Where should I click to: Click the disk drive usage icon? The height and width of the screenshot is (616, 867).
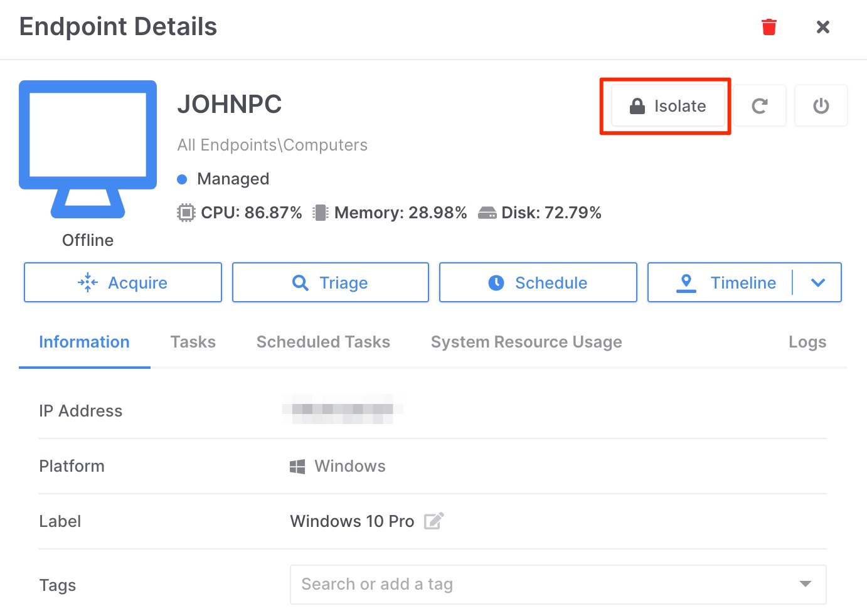(487, 213)
